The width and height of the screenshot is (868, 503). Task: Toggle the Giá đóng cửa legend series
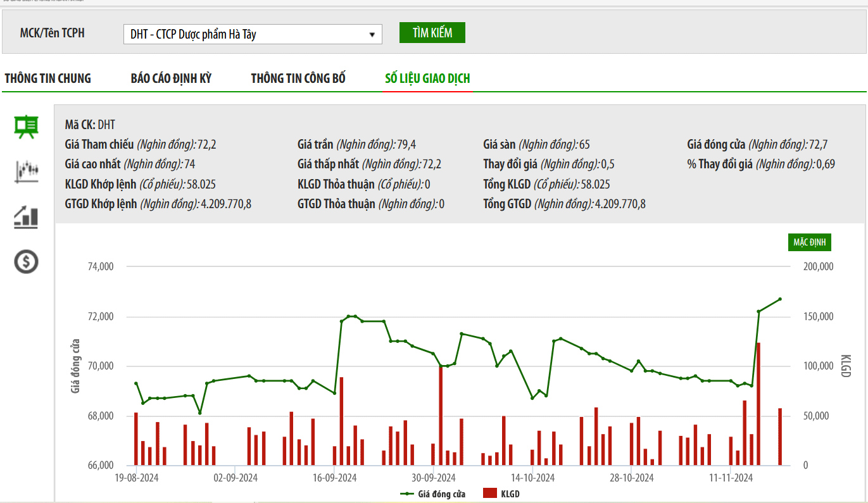tap(434, 494)
